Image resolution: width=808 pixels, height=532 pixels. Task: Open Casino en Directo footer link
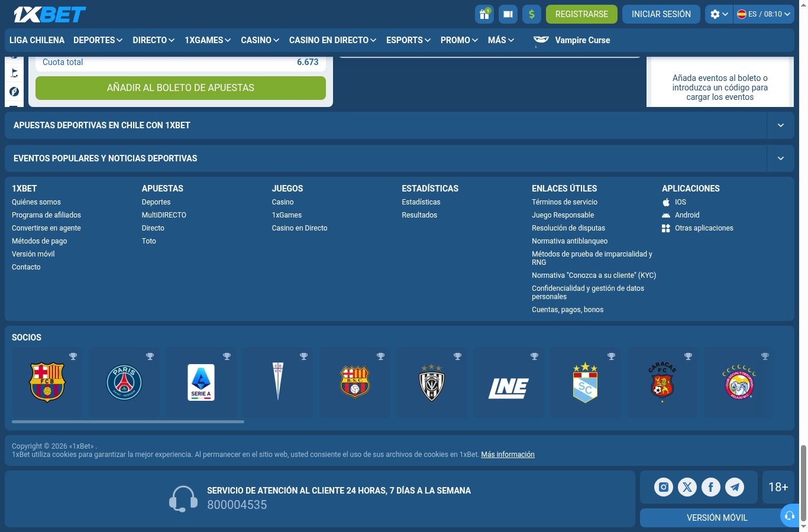[x=299, y=228]
